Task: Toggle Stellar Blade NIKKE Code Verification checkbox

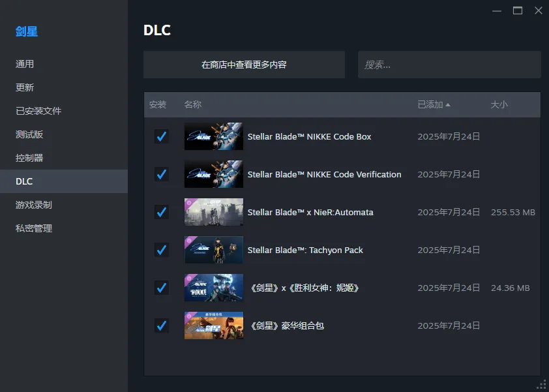Action: pos(161,174)
